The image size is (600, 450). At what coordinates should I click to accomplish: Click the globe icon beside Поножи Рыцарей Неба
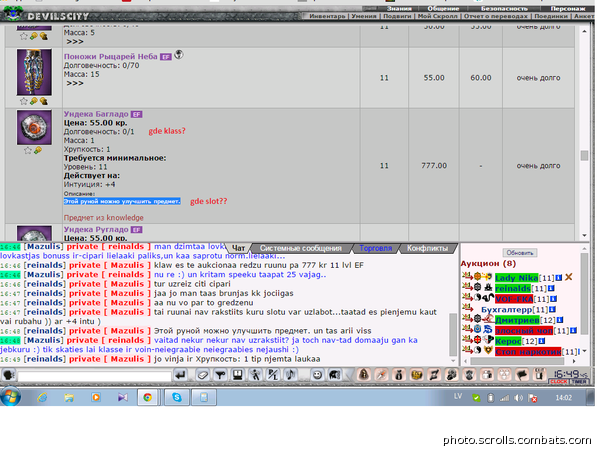click(x=179, y=55)
